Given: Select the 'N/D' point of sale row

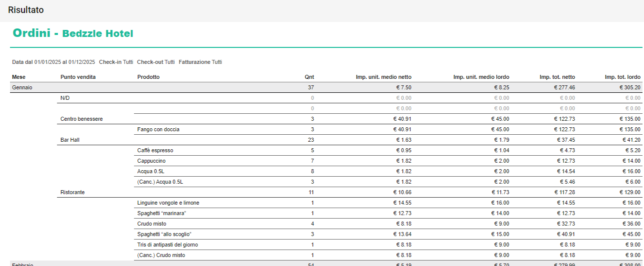Looking at the screenshot, I should point(65,98).
